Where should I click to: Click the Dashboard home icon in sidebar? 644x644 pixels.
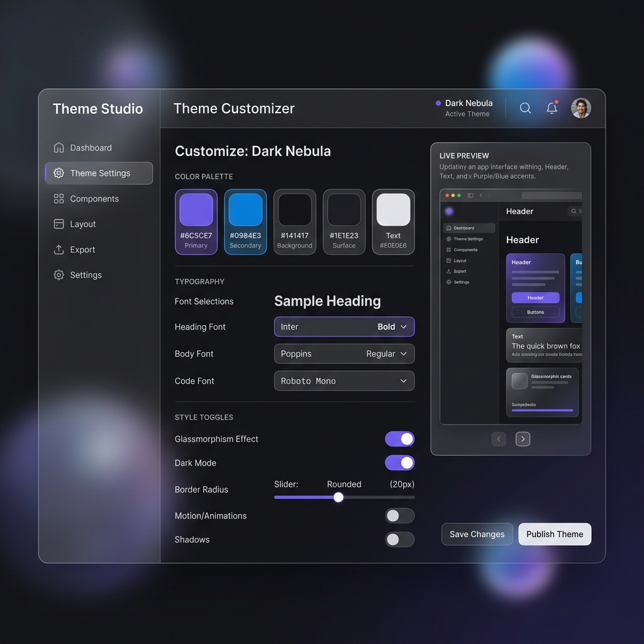59,148
